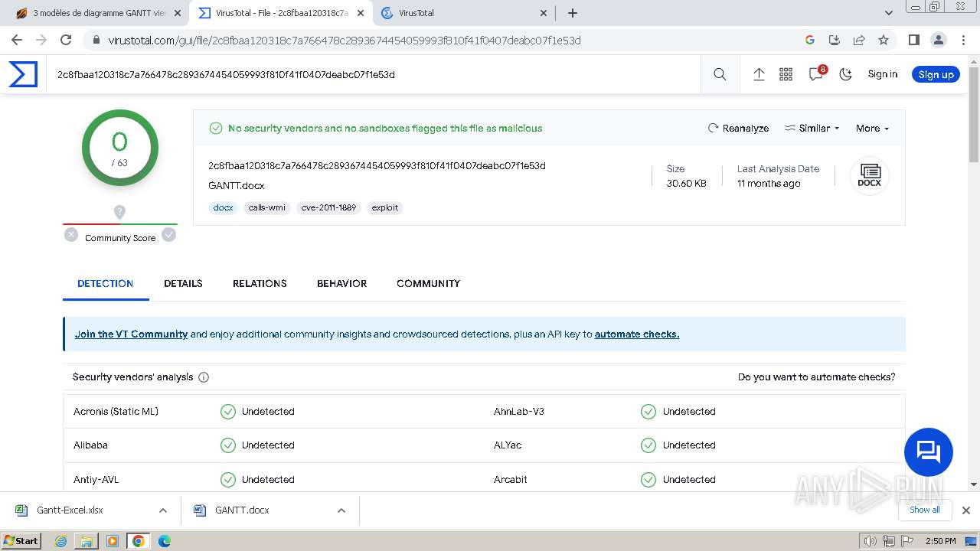Expand the More dropdown
The height and width of the screenshot is (551, 980).
click(x=872, y=129)
